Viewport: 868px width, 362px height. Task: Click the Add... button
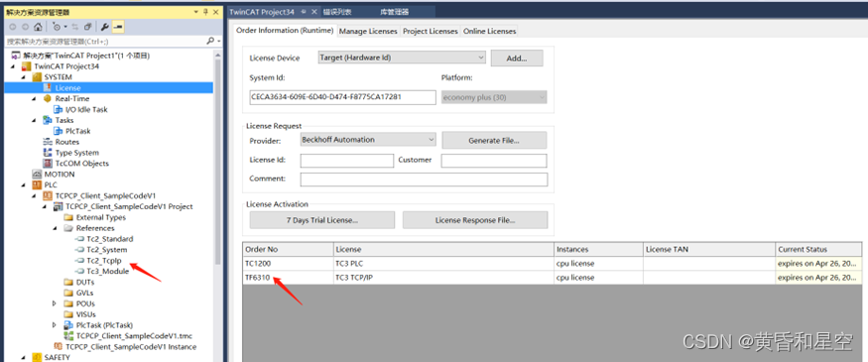[517, 59]
